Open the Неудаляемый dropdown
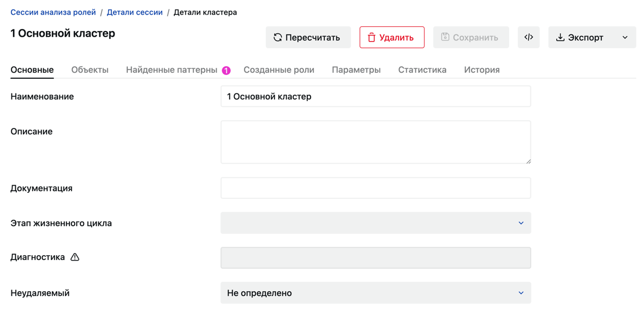Image resolution: width=644 pixels, height=318 pixels. pyautogui.click(x=375, y=293)
